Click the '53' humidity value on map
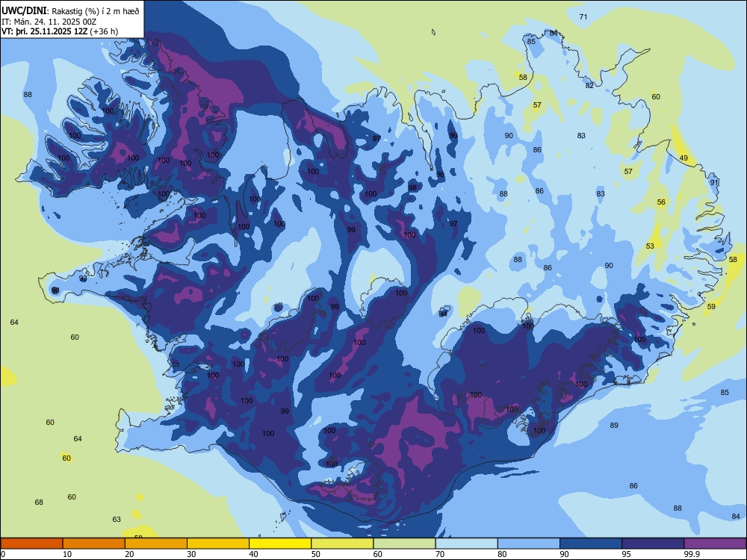The image size is (747, 560). click(650, 246)
